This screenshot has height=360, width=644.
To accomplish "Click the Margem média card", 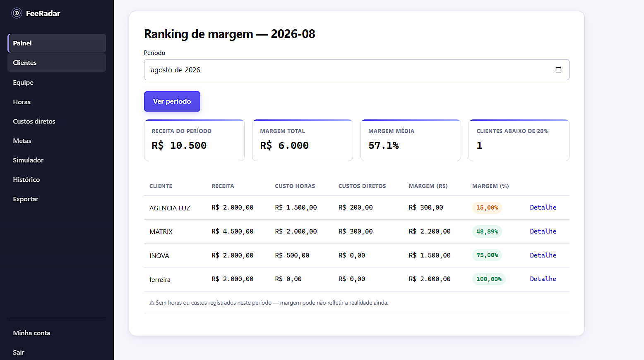I will 411,140.
